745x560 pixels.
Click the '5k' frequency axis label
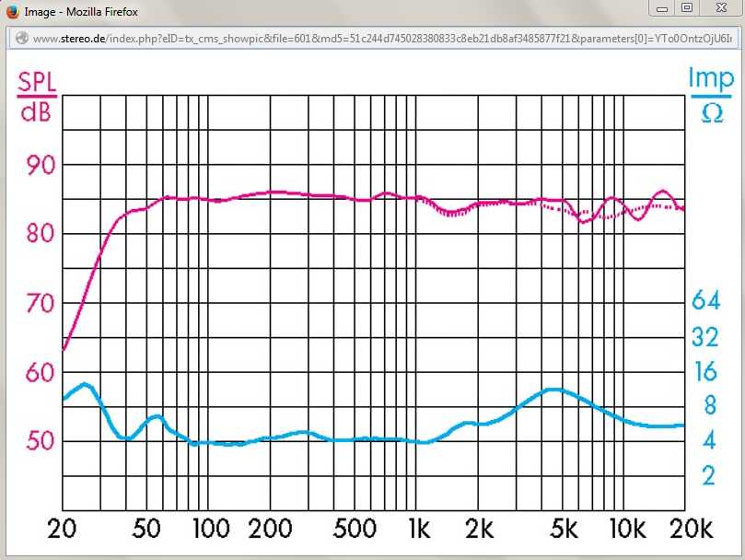[564, 529]
